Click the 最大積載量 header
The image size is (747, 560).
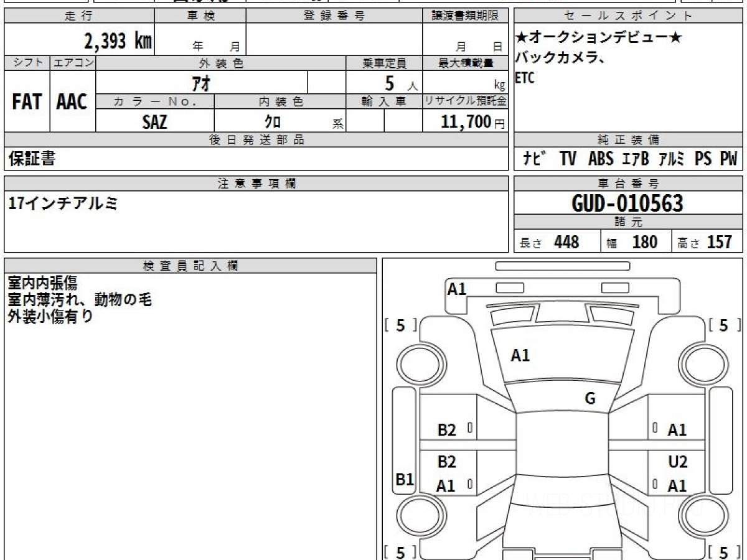(x=466, y=63)
